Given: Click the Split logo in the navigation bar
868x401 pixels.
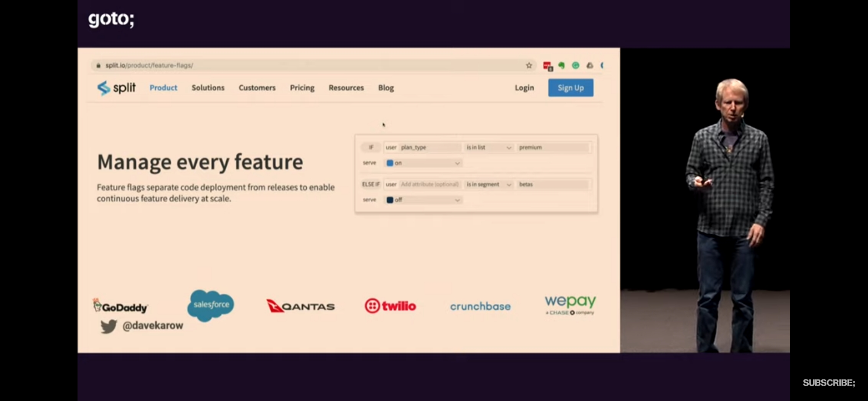Looking at the screenshot, I should (116, 88).
